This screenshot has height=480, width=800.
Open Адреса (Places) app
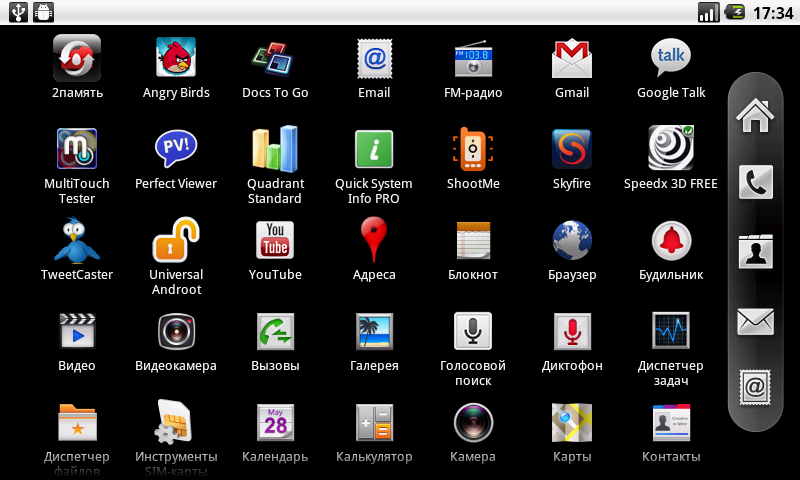click(374, 239)
